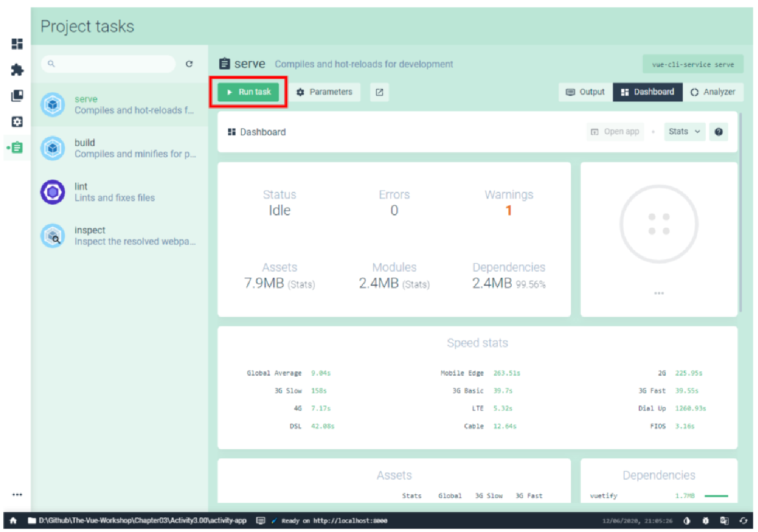Click the circular progress indicator on the right
Viewport: 758px width, 532px height.
(659, 224)
